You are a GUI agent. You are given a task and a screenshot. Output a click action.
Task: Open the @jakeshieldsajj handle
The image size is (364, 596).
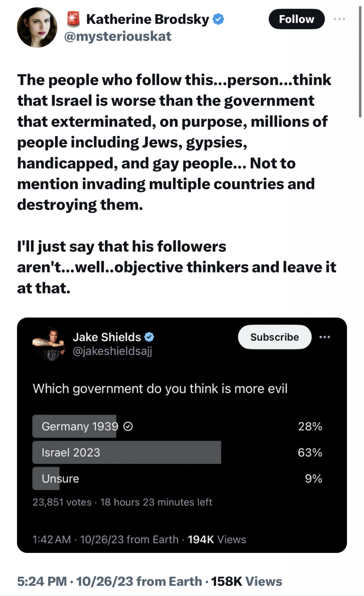click(112, 351)
